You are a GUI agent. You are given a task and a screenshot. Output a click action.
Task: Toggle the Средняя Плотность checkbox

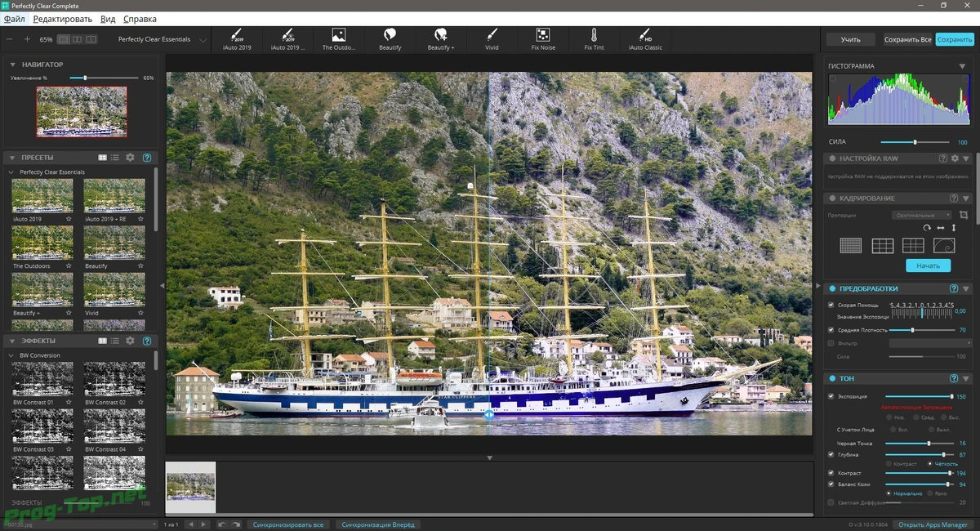click(x=831, y=329)
